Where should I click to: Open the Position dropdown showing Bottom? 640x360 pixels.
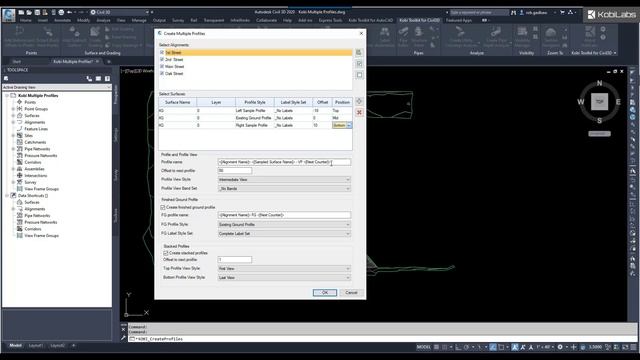(349, 125)
